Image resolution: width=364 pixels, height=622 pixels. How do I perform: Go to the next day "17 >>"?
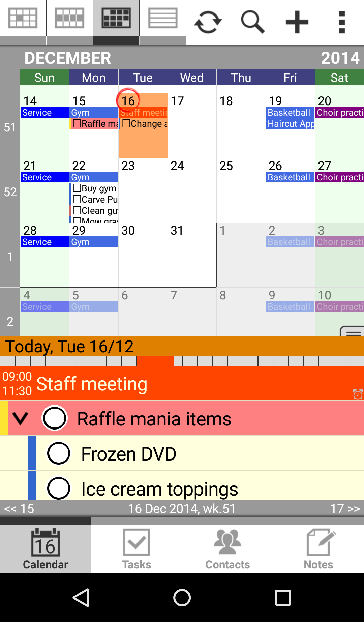pos(345,508)
